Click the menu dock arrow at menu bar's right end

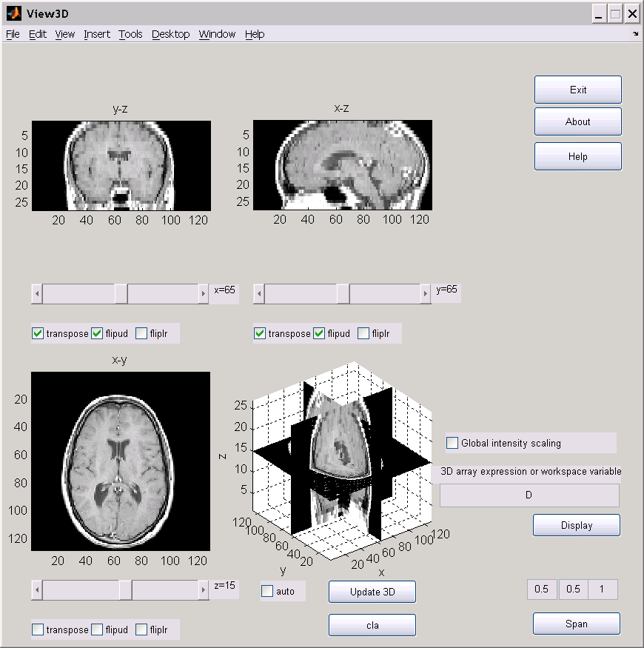(x=635, y=34)
